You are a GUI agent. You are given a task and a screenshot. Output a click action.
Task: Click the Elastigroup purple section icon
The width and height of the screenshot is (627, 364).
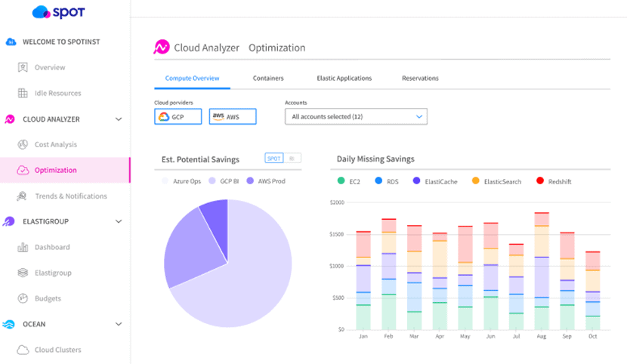point(9,221)
